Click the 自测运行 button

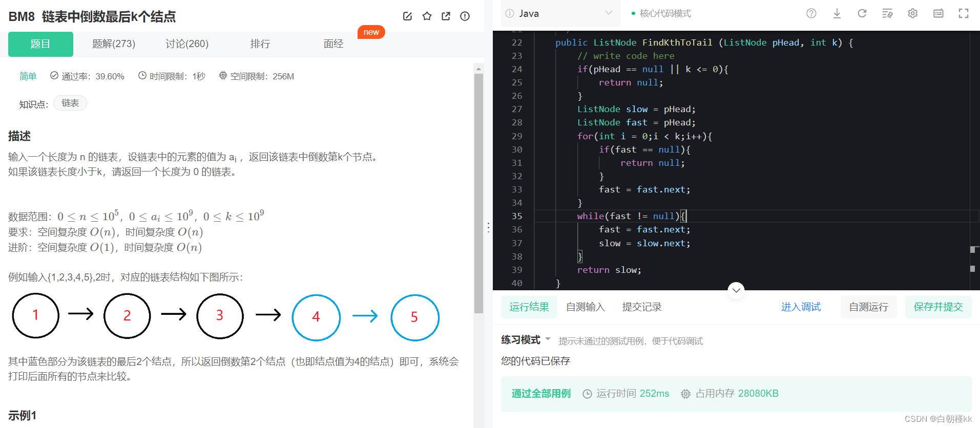(869, 307)
